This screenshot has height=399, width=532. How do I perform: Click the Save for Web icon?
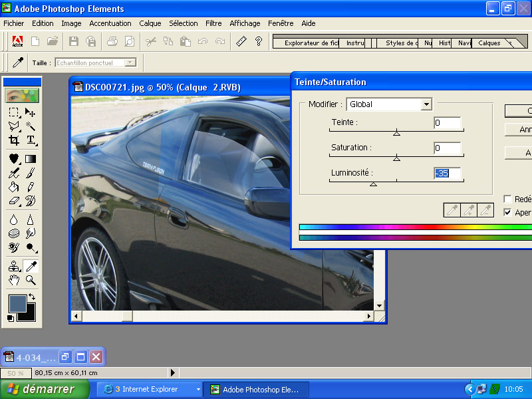(x=90, y=41)
